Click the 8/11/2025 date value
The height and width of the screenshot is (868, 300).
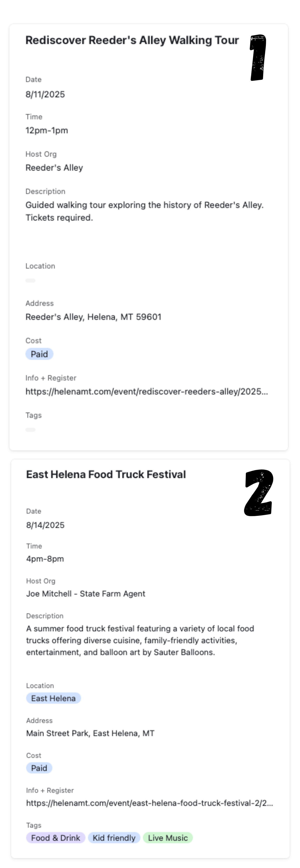click(x=45, y=94)
